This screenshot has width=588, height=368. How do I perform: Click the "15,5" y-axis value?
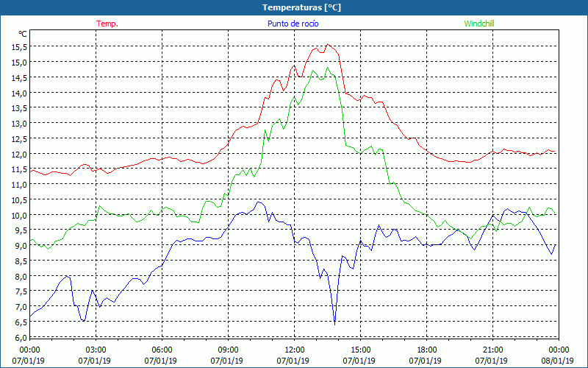[x=19, y=47]
